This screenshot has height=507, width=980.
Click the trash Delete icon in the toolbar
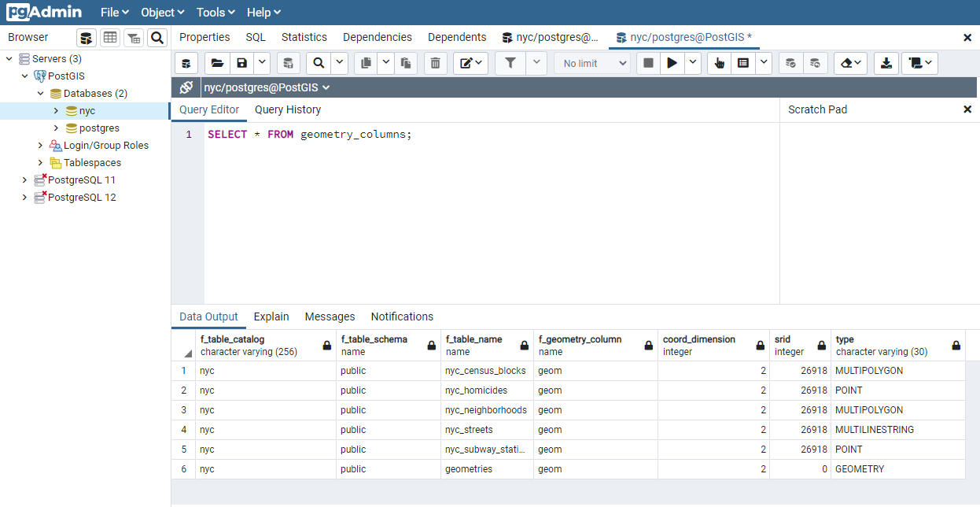(x=435, y=63)
